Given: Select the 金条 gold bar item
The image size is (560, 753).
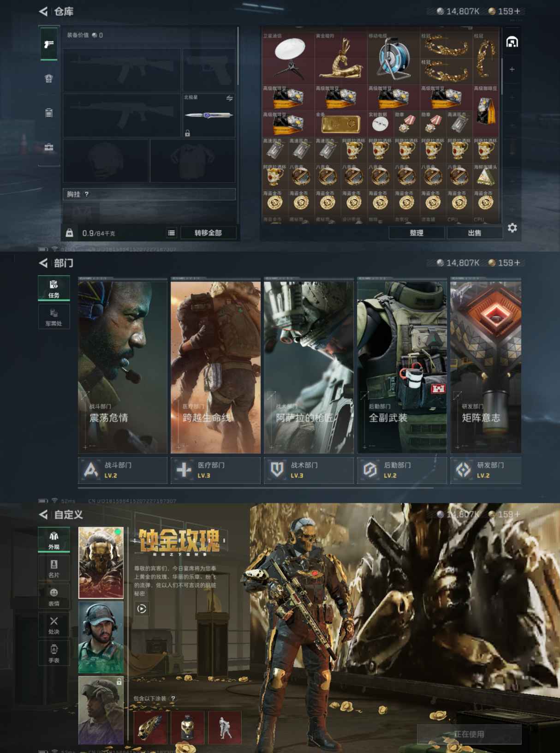Looking at the screenshot, I should click(x=341, y=123).
